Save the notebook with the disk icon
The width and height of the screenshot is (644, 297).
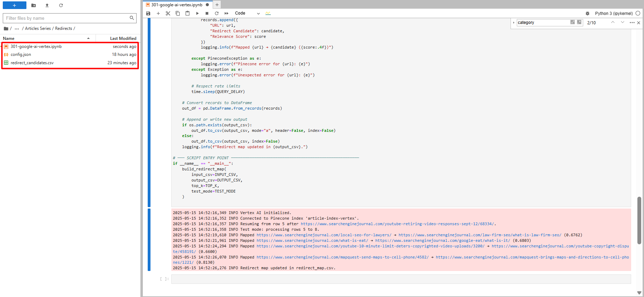(148, 14)
